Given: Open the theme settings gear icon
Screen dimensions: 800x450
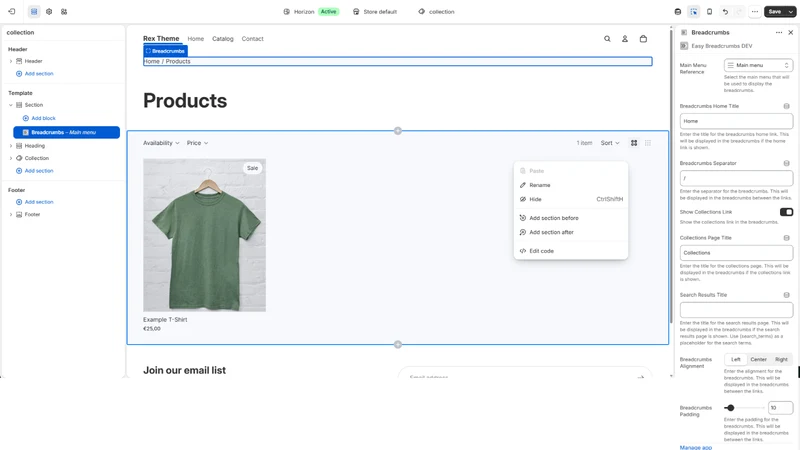Looking at the screenshot, I should 49,11.
